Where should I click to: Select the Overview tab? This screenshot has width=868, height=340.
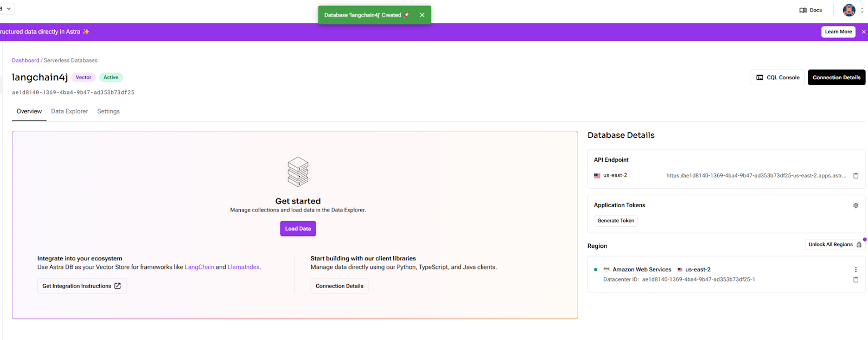point(29,111)
